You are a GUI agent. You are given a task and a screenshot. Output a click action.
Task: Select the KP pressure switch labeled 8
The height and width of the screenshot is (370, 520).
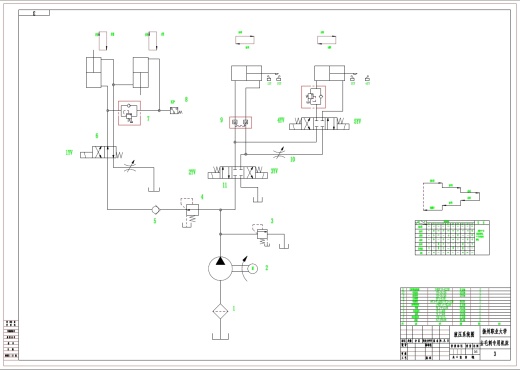click(176, 111)
